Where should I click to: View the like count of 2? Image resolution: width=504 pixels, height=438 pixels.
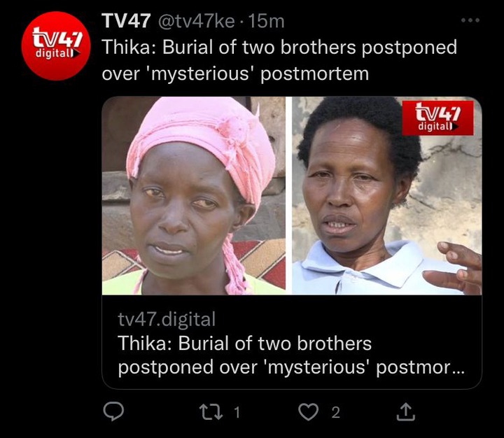[335, 412]
